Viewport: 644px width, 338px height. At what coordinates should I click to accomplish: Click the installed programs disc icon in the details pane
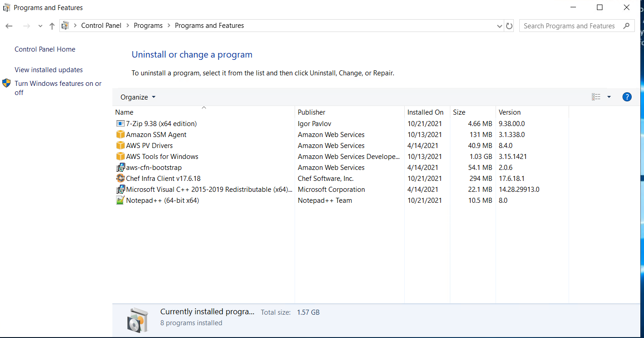click(138, 320)
